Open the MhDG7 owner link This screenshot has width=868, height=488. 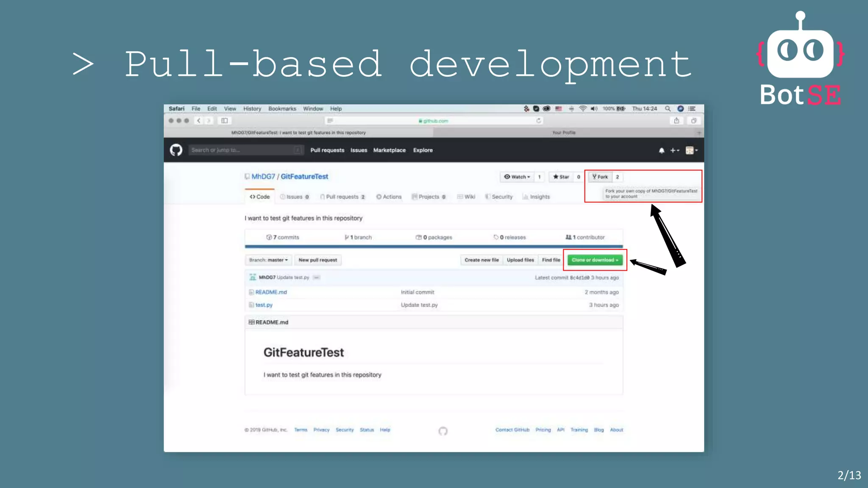point(263,177)
